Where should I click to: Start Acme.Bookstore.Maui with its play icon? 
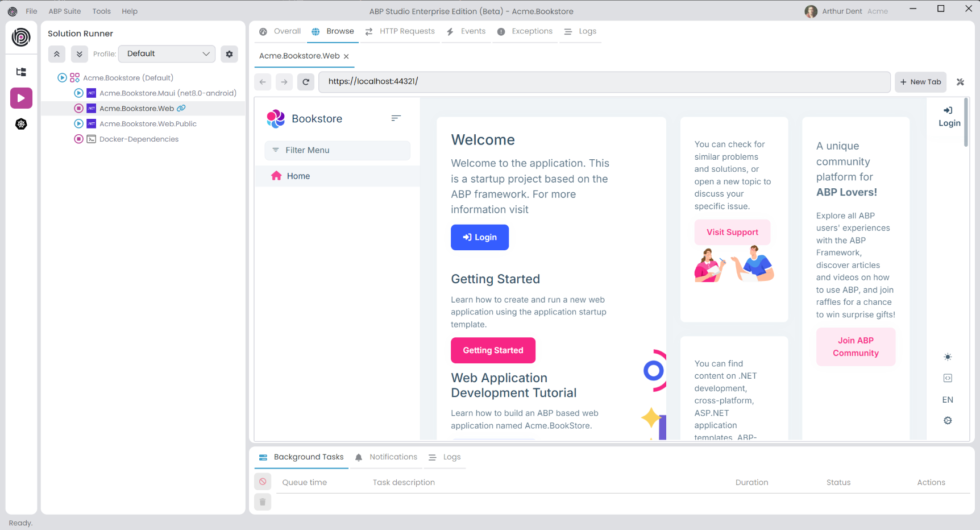click(x=79, y=93)
